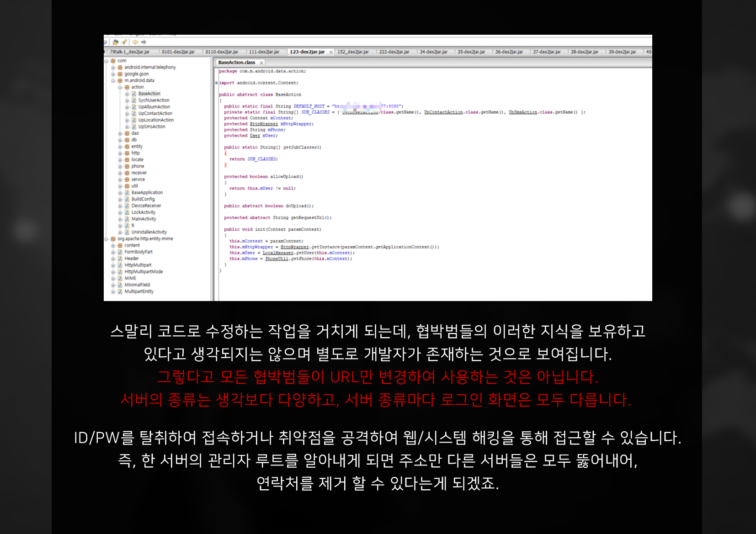Viewport: 756px width, 534px height.
Task: Expand the android.internal.telephony package
Action: tap(113, 68)
